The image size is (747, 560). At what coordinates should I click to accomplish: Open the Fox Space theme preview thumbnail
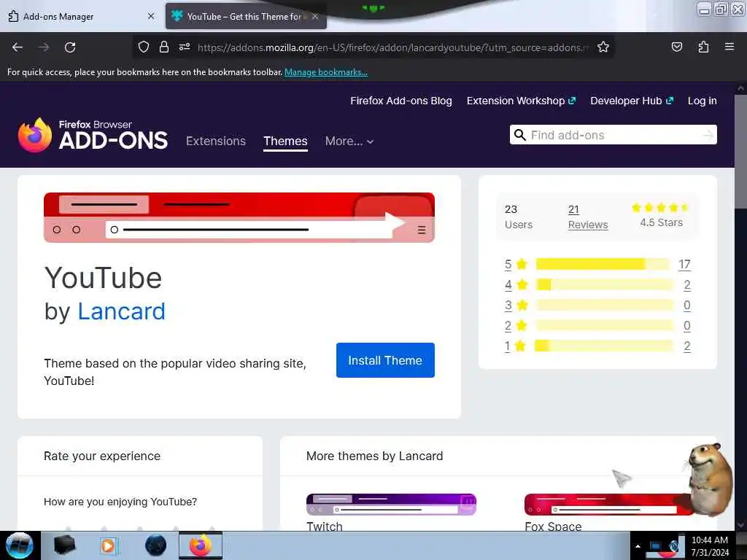[609, 505]
